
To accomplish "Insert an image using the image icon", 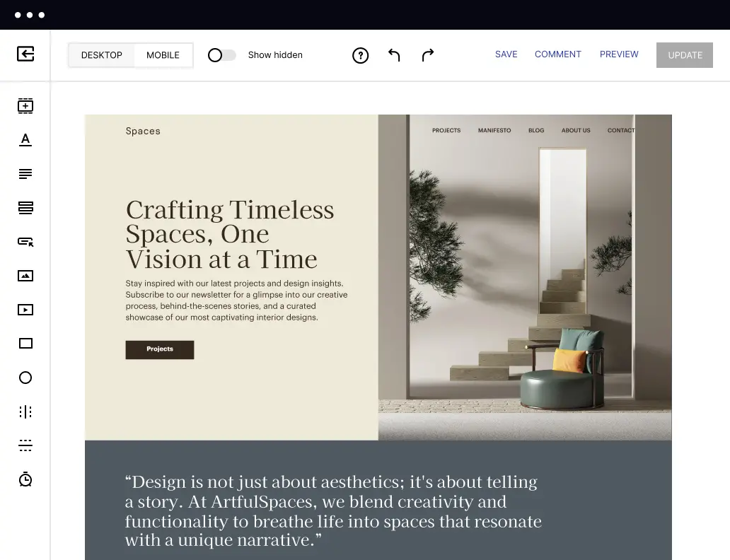I will [25, 276].
